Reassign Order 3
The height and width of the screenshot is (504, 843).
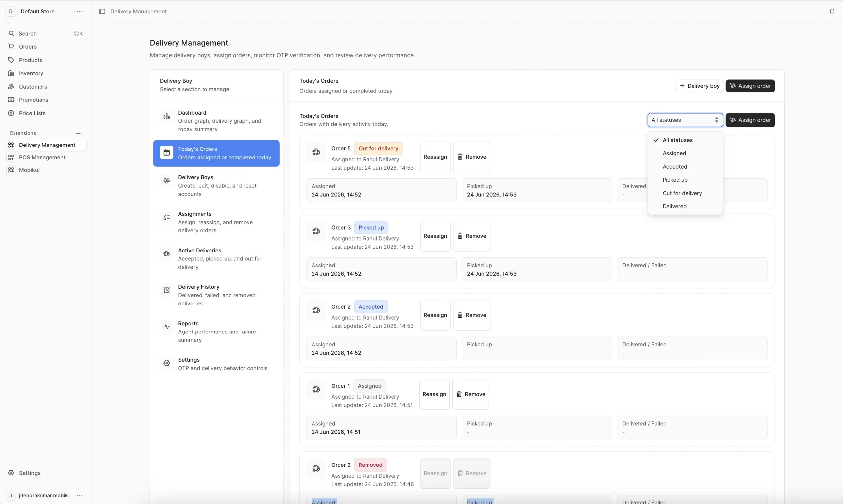tap(435, 236)
